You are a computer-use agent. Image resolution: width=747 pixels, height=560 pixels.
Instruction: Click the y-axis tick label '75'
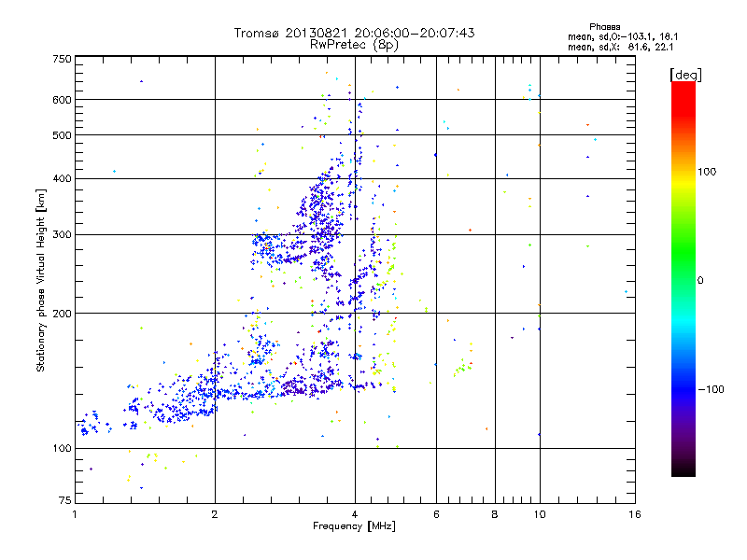pos(65,500)
